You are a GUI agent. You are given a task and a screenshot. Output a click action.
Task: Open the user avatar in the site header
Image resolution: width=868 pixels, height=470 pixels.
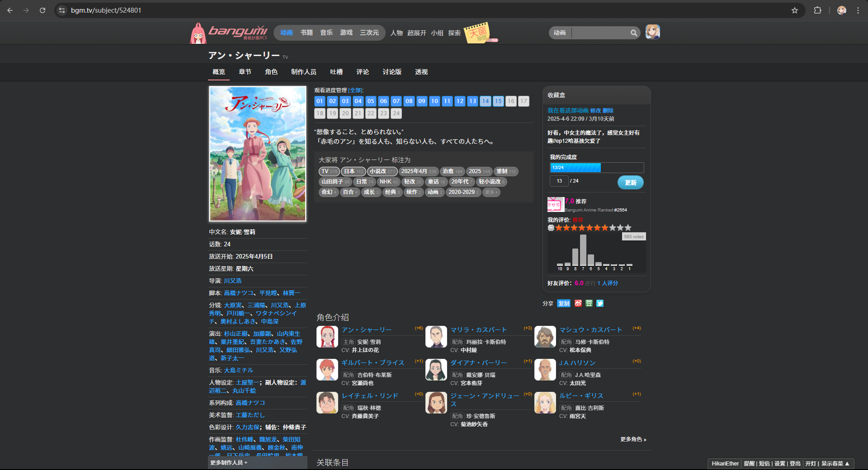click(652, 32)
